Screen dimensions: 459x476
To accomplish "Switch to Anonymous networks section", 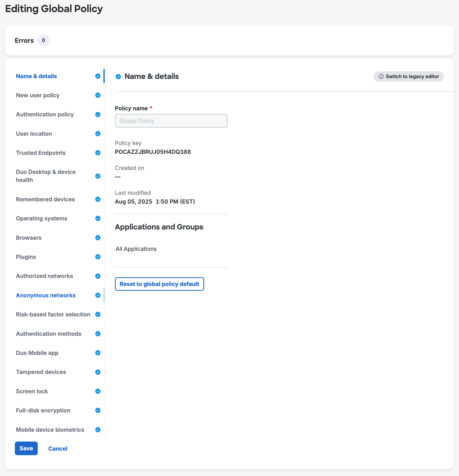I will [46, 295].
